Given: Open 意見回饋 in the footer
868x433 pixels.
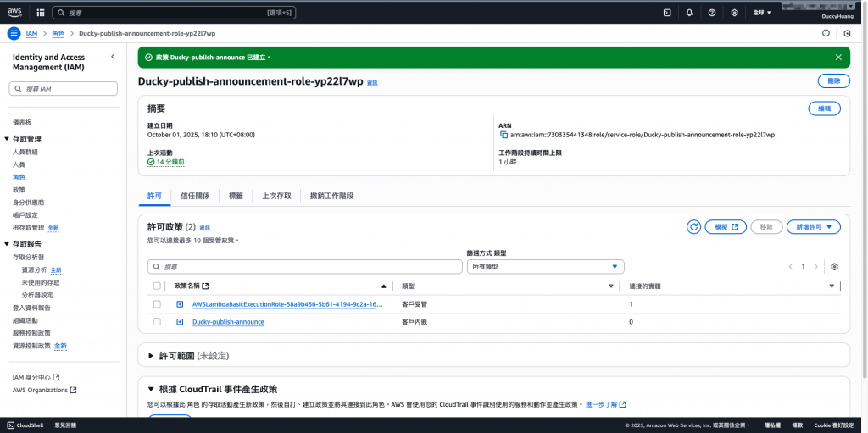Looking at the screenshot, I should click(65, 425).
